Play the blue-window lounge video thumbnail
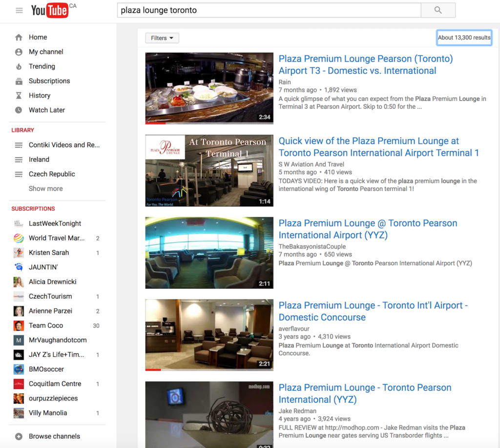 (209, 253)
